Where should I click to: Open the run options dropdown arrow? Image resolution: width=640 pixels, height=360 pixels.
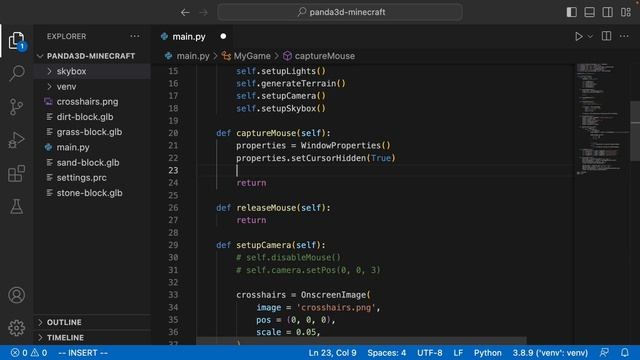pyautogui.click(x=590, y=36)
